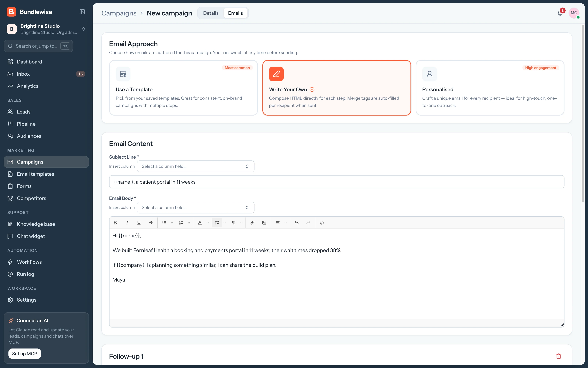Click in the email body editor area
Screen dimensions: 588x368
336,274
